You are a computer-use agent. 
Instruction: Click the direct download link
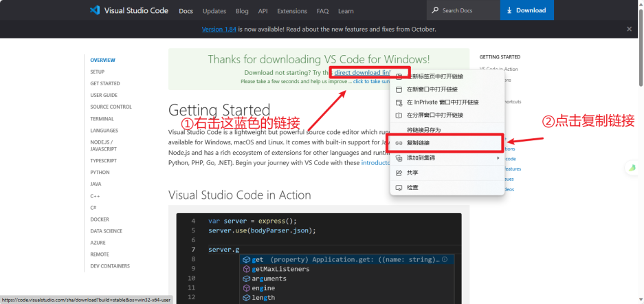coord(362,73)
